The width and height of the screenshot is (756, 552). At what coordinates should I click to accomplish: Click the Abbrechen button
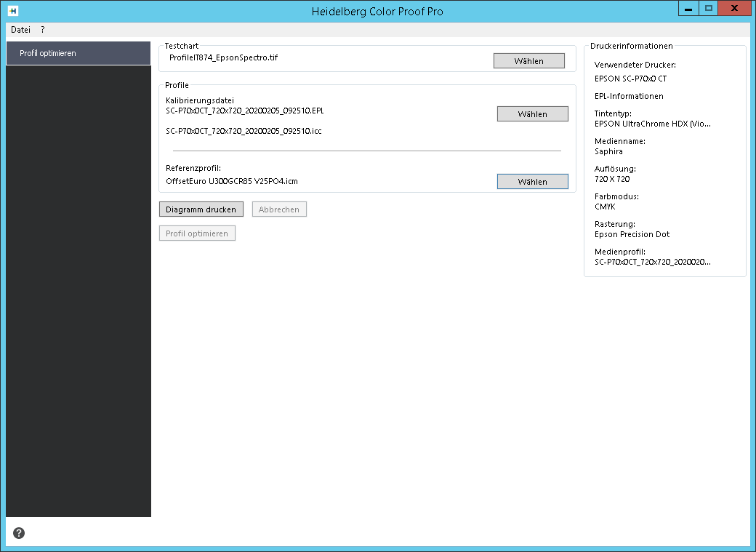pyautogui.click(x=279, y=209)
